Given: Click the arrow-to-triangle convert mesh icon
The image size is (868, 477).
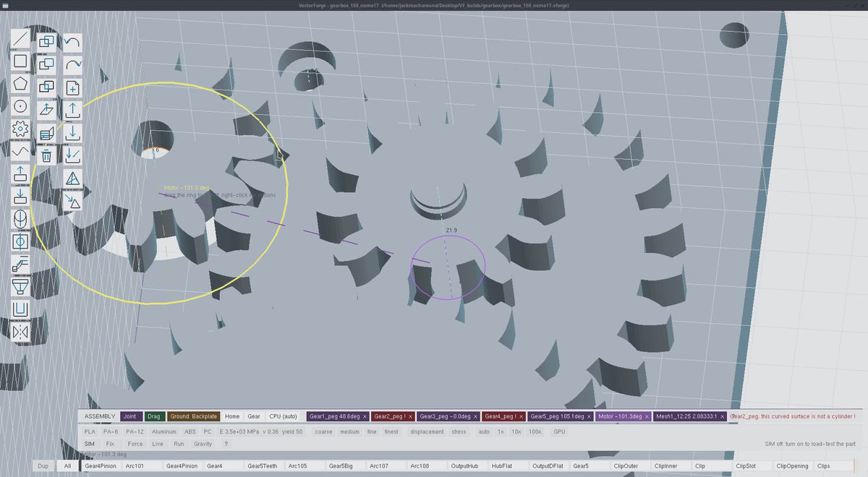Looking at the screenshot, I should click(x=72, y=201).
